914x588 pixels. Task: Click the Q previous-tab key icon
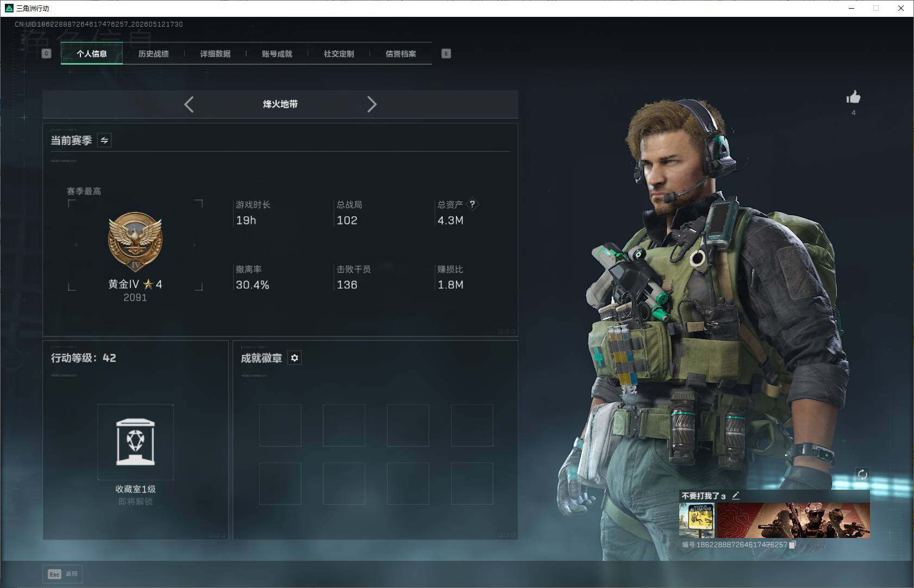point(46,53)
